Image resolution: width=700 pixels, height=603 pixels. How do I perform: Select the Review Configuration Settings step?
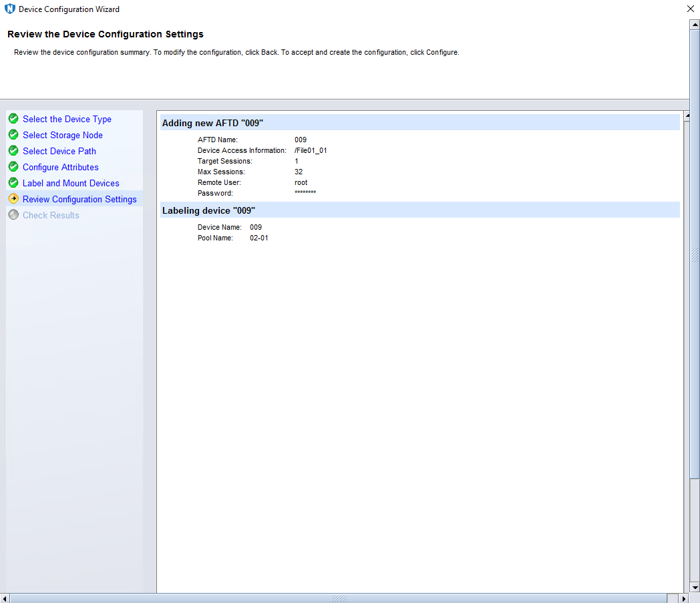(x=79, y=199)
